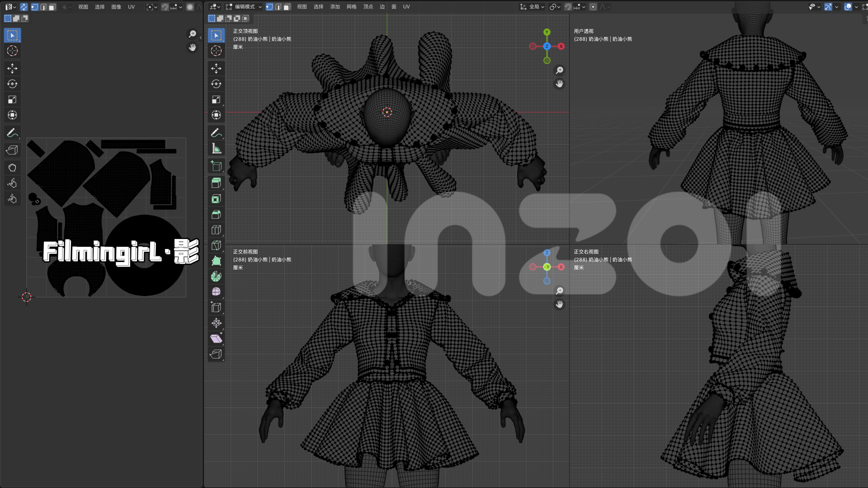Open the 网格 menu
Viewport: 868px width, 488px height.
tap(352, 7)
